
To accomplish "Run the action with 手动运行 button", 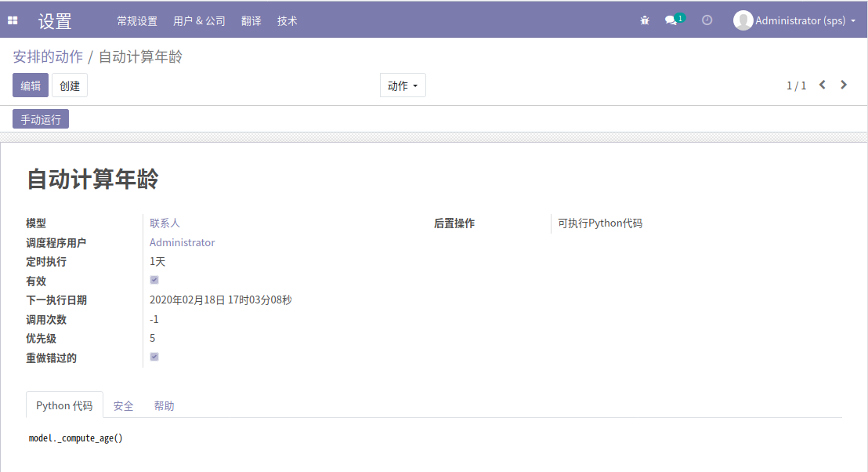I will point(40,118).
